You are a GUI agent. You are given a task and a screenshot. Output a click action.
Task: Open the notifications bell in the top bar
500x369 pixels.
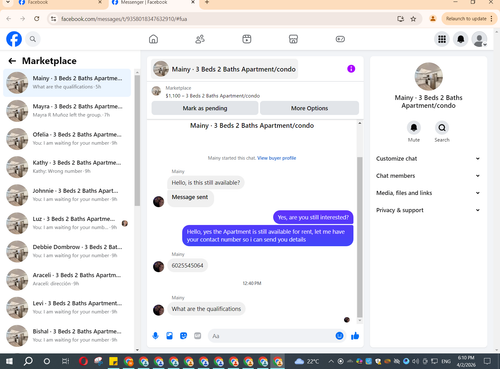tap(461, 39)
